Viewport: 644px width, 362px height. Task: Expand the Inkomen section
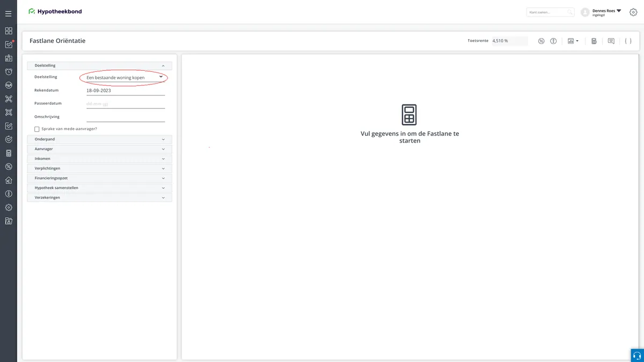pos(100,159)
